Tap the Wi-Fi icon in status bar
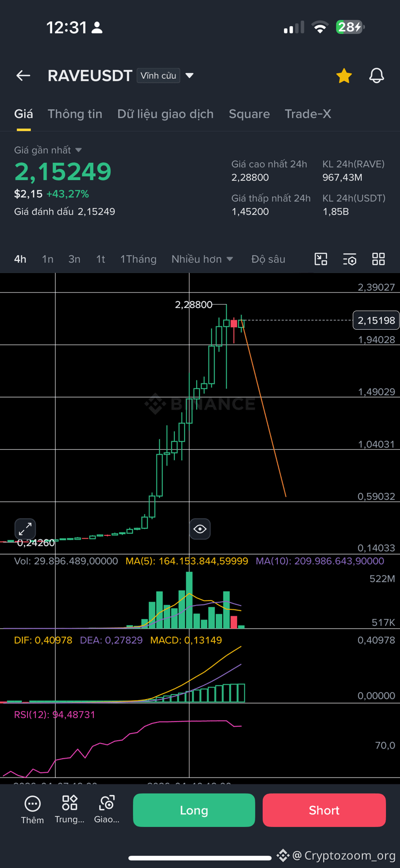400x868 pixels. (x=319, y=27)
